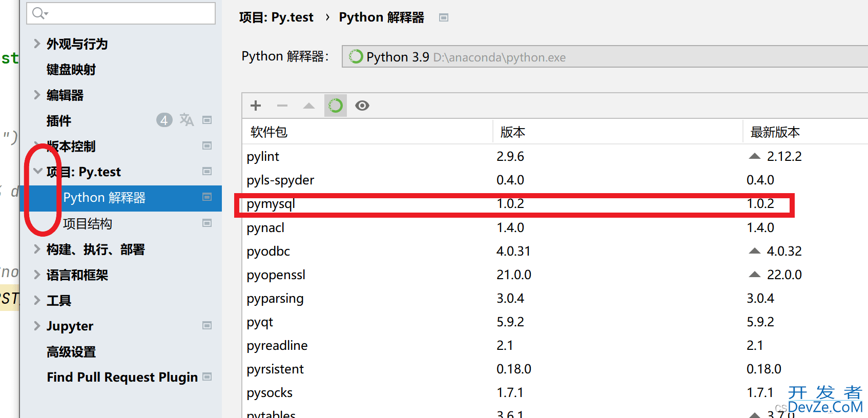Click the add package plus icon
Image resolution: width=868 pixels, height=418 pixels.
point(256,106)
